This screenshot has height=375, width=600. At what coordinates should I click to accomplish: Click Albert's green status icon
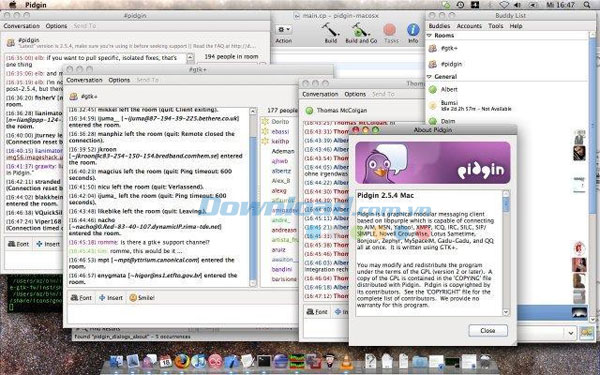(433, 90)
